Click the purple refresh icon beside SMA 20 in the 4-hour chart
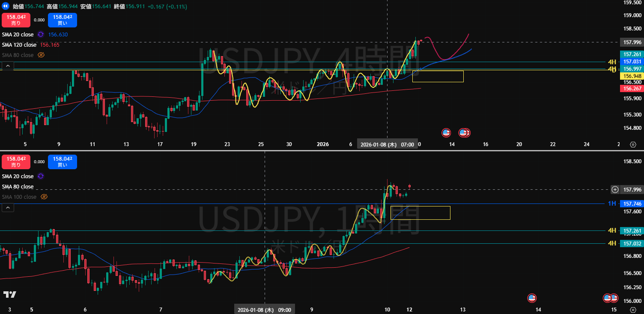 [x=41, y=34]
